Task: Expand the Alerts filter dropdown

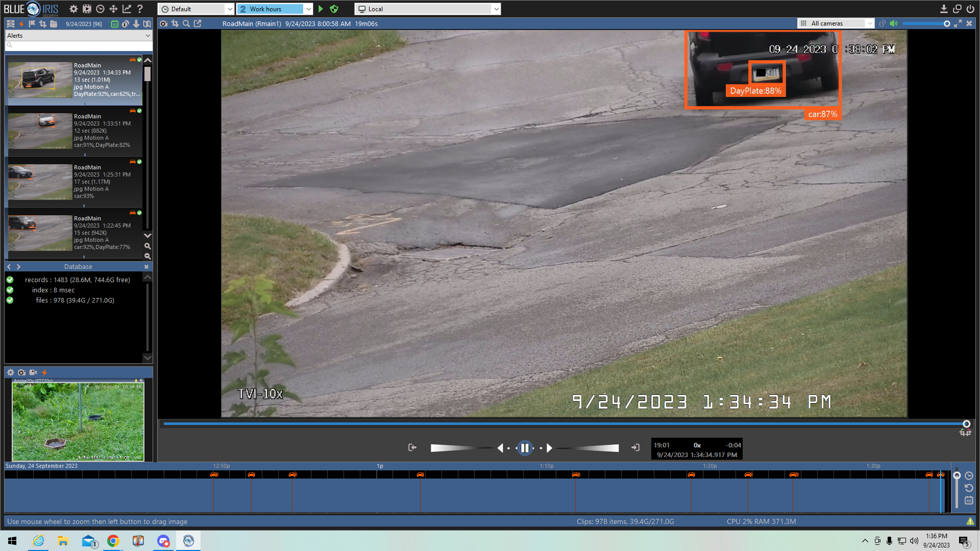Action: (x=79, y=36)
